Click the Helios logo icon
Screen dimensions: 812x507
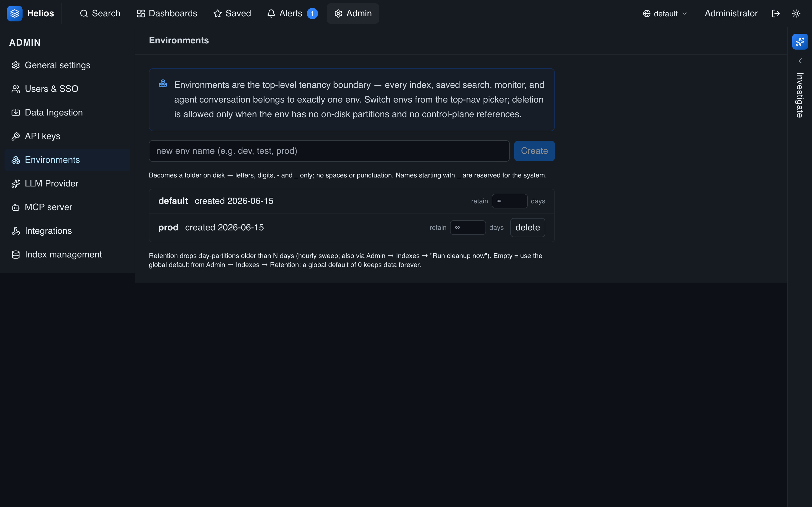[14, 14]
